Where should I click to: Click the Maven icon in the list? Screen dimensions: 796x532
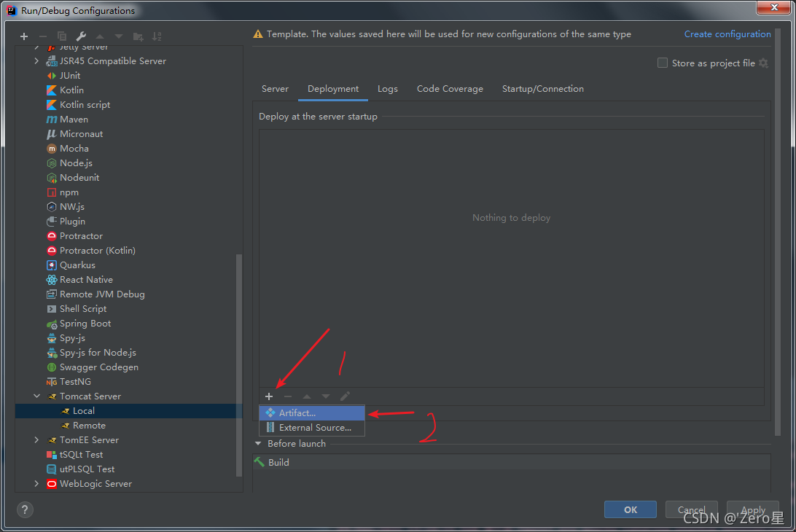tap(52, 120)
